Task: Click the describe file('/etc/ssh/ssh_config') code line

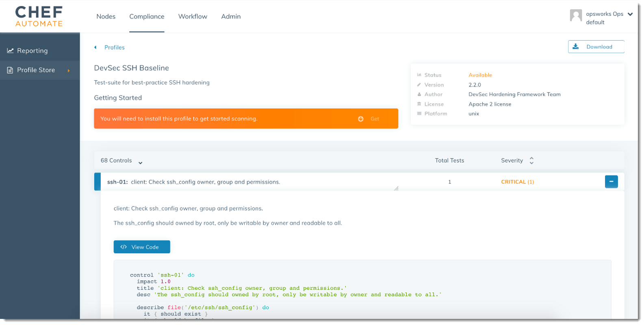Action: [x=203, y=308]
